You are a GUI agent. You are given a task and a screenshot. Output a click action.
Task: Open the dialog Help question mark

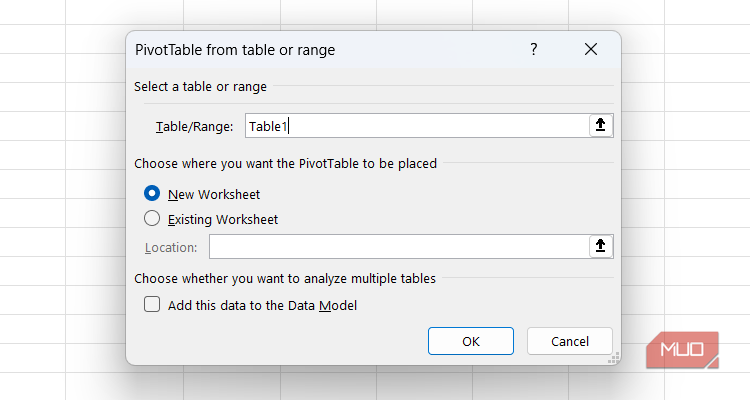point(534,49)
